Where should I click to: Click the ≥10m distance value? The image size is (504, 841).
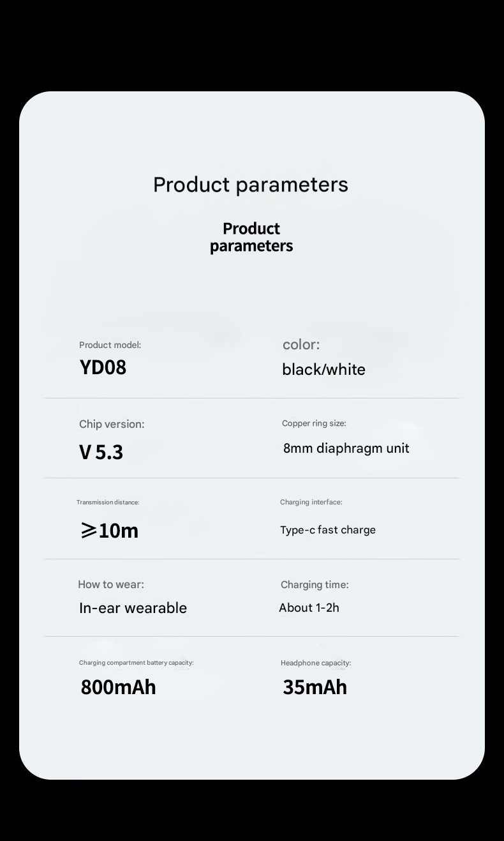(x=109, y=530)
